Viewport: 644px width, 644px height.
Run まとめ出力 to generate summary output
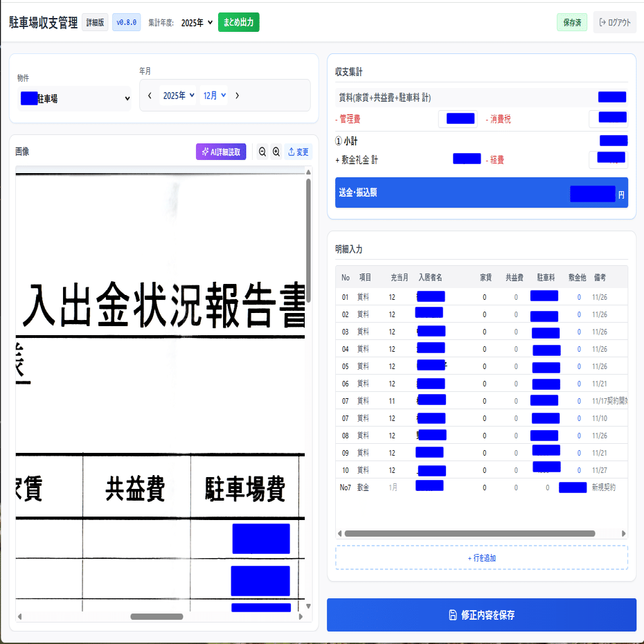pos(239,21)
